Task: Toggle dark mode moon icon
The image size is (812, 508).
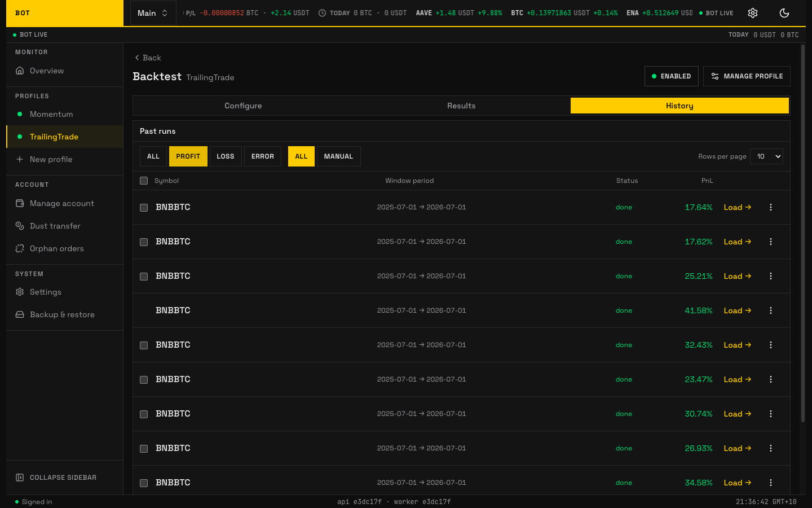Action: (x=784, y=13)
